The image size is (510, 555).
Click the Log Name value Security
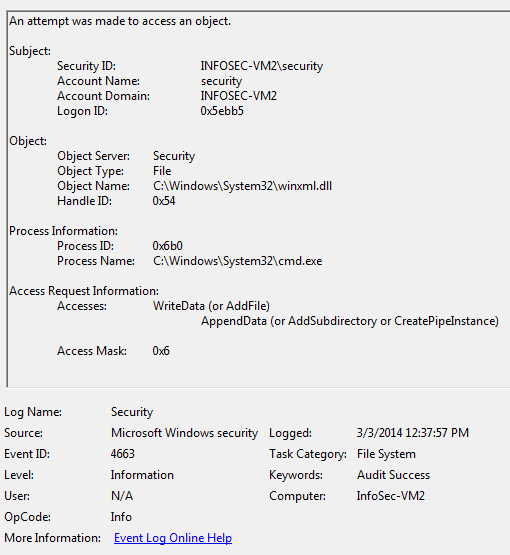[x=132, y=412]
